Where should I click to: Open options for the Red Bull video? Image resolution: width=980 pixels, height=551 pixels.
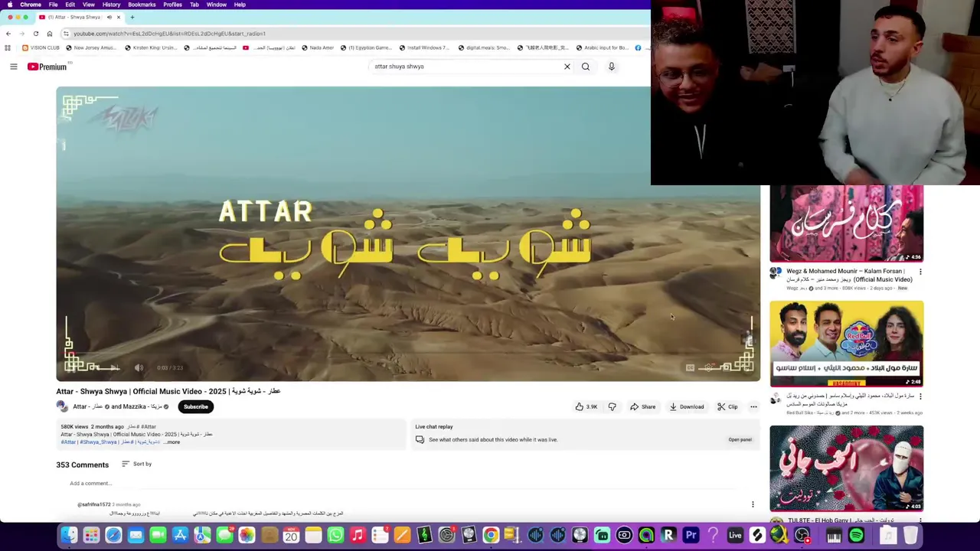[x=920, y=396]
